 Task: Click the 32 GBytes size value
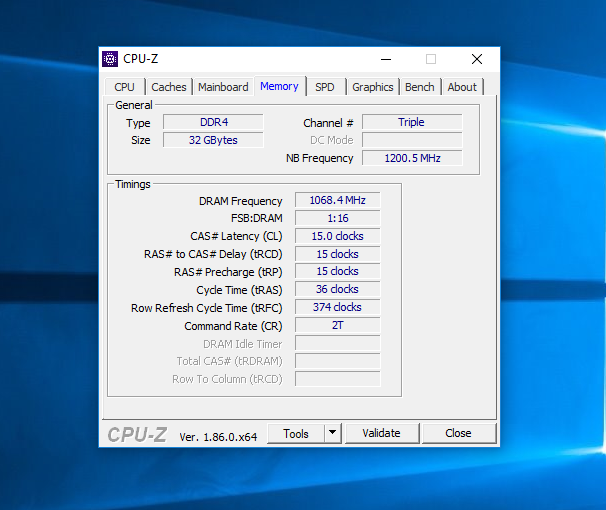(x=213, y=140)
